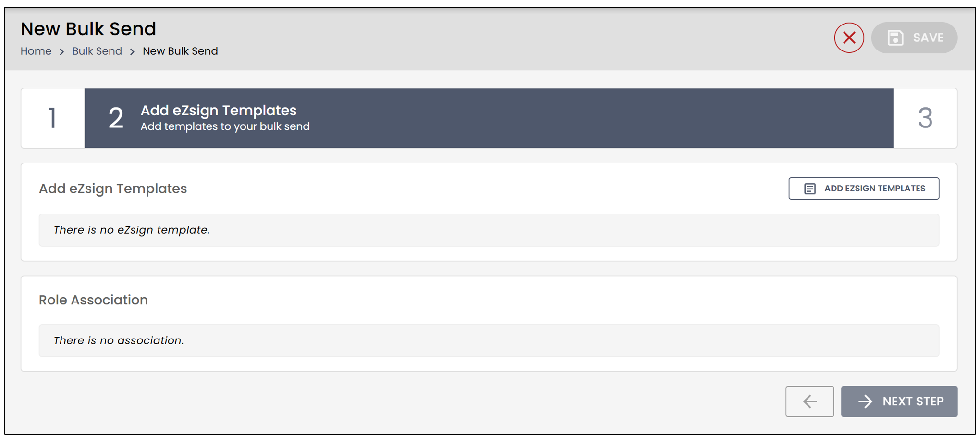This screenshot has height=440, width=980.
Task: Go to wizard step 3
Action: click(x=925, y=118)
